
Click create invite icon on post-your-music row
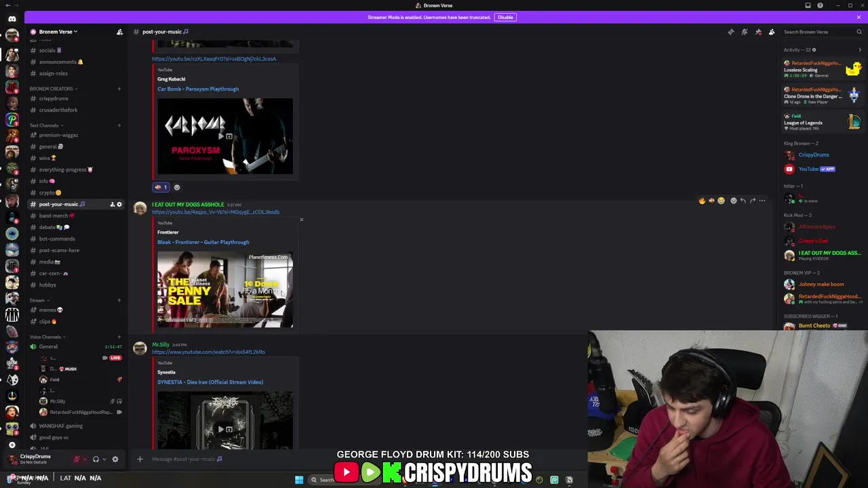pos(112,204)
